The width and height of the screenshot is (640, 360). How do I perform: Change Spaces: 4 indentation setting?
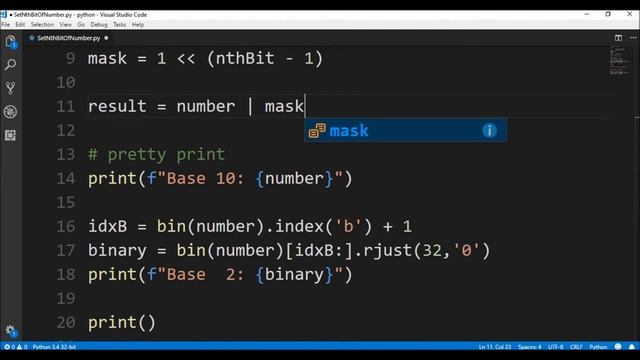tap(529, 347)
